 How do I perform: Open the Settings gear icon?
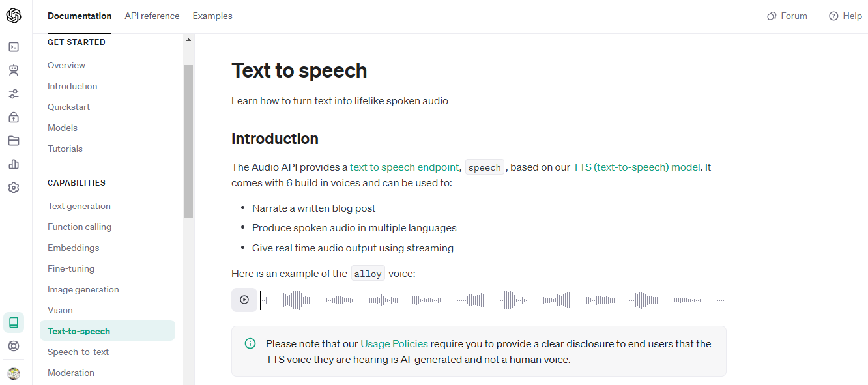tap(14, 188)
